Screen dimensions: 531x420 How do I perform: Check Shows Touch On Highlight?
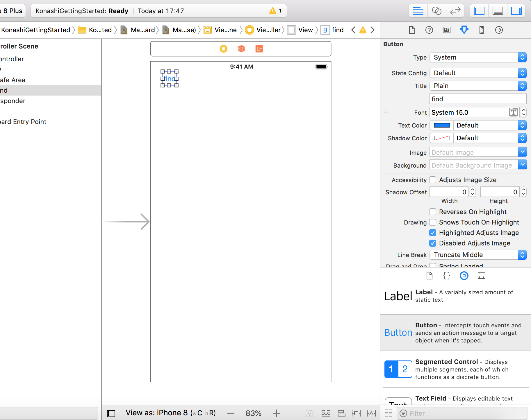pyautogui.click(x=433, y=222)
